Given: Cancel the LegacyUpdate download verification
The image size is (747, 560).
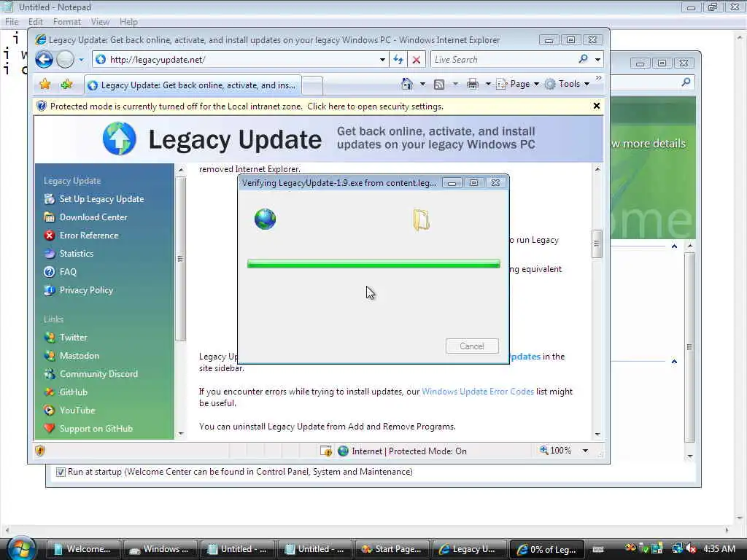Looking at the screenshot, I should click(472, 346).
